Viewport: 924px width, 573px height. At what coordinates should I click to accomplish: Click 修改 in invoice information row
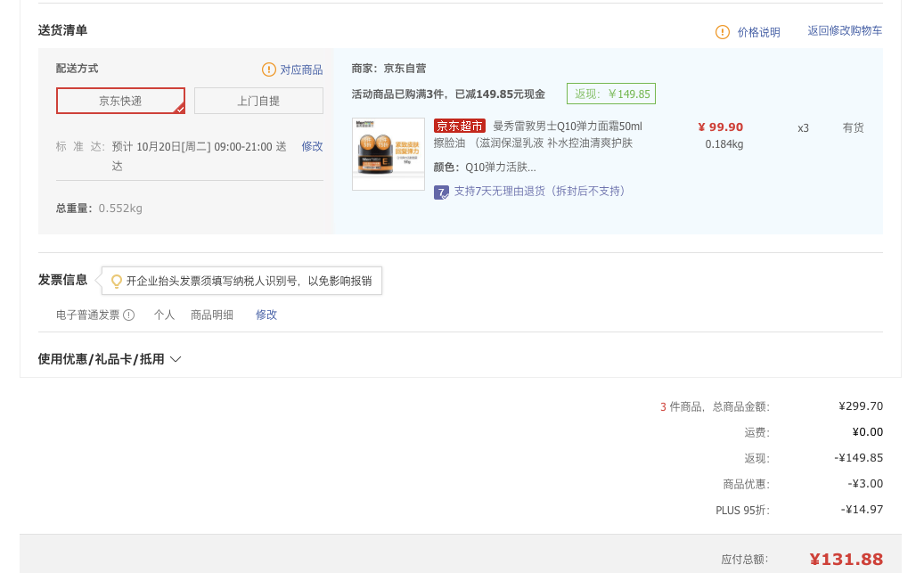[266, 315]
